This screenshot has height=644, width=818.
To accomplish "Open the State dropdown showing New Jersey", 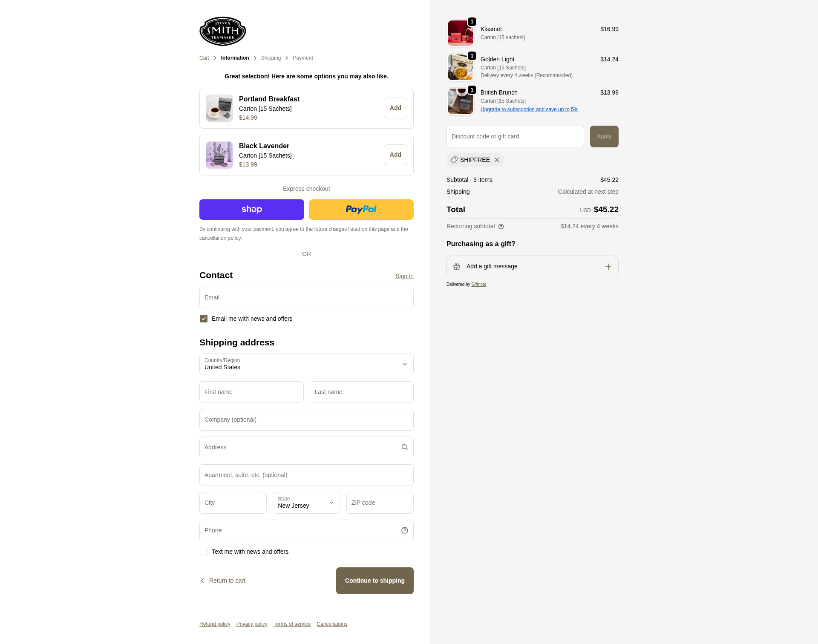I will tap(306, 503).
